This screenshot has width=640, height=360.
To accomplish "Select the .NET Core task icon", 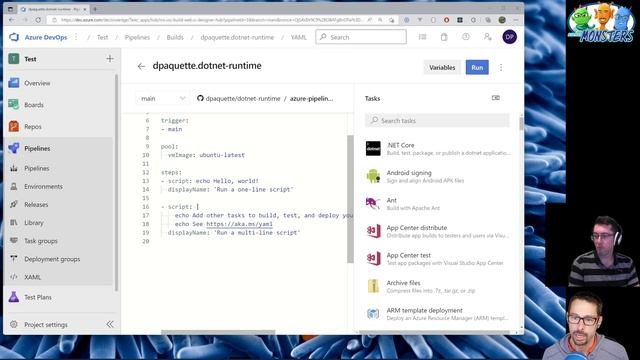I will [x=373, y=149].
